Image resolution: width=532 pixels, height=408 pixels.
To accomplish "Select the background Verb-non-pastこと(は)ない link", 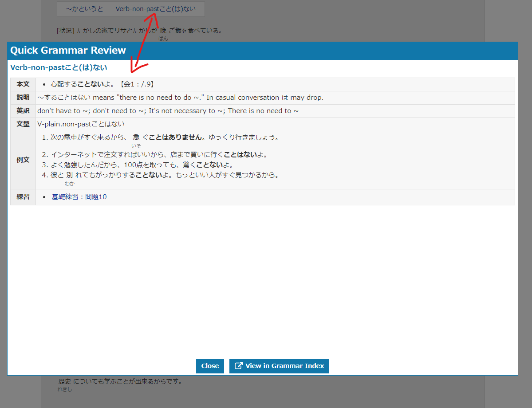I will point(155,9).
